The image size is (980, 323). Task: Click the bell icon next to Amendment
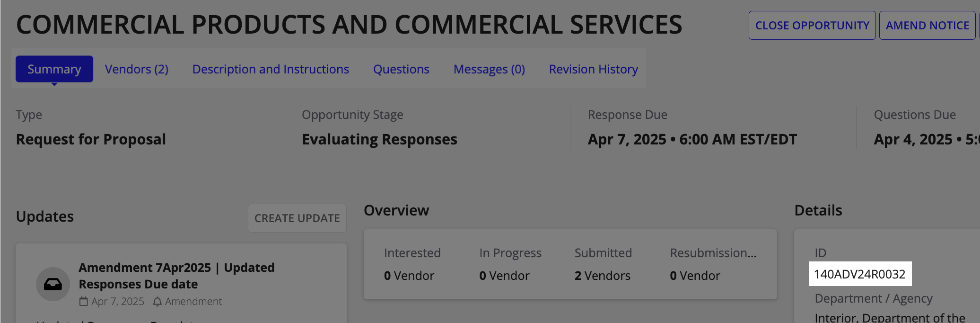click(x=157, y=301)
